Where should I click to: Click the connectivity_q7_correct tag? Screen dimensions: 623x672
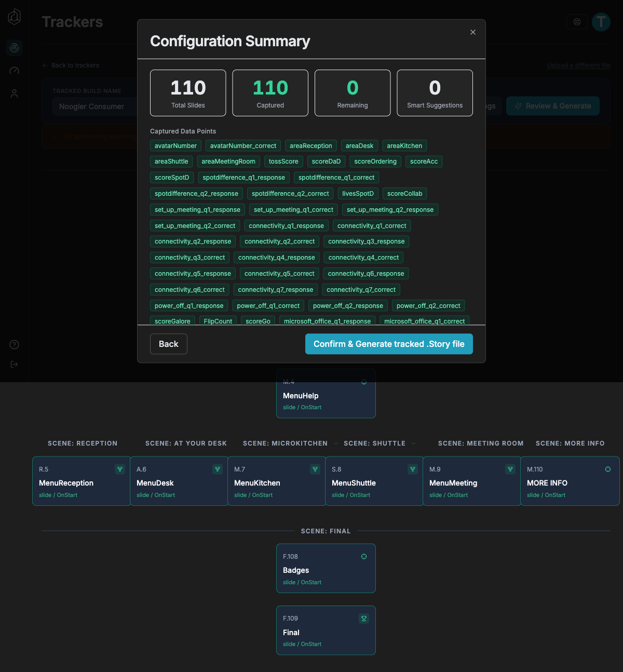pyautogui.click(x=361, y=290)
